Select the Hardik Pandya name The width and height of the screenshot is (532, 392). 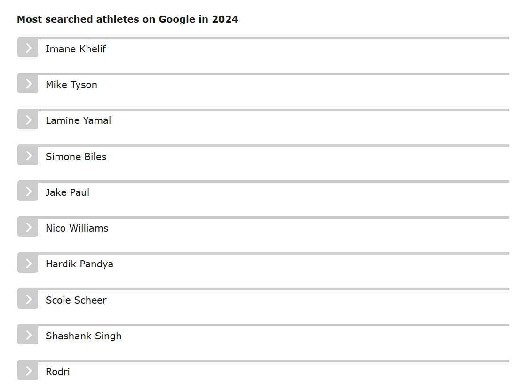pyautogui.click(x=79, y=264)
